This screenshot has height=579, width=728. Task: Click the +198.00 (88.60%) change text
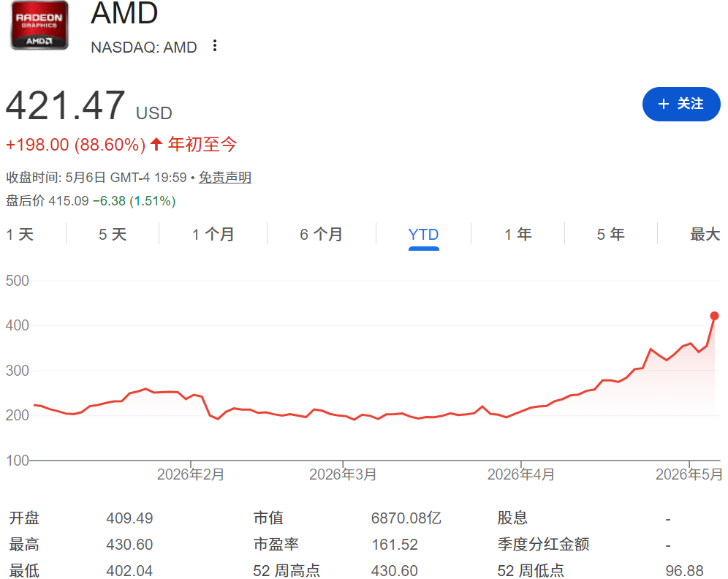[x=76, y=145]
